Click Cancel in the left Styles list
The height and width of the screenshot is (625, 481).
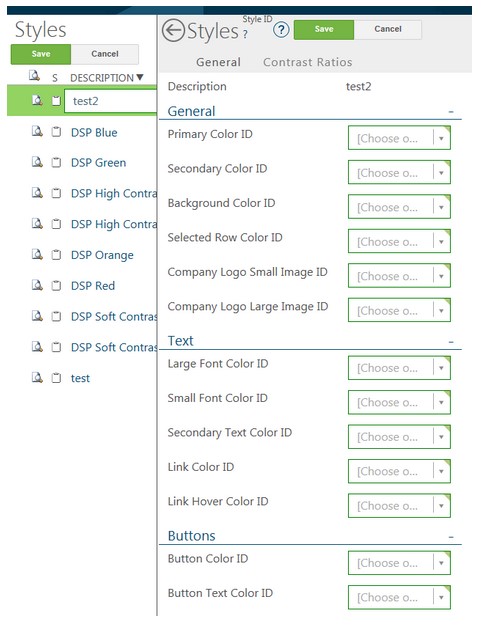105,54
